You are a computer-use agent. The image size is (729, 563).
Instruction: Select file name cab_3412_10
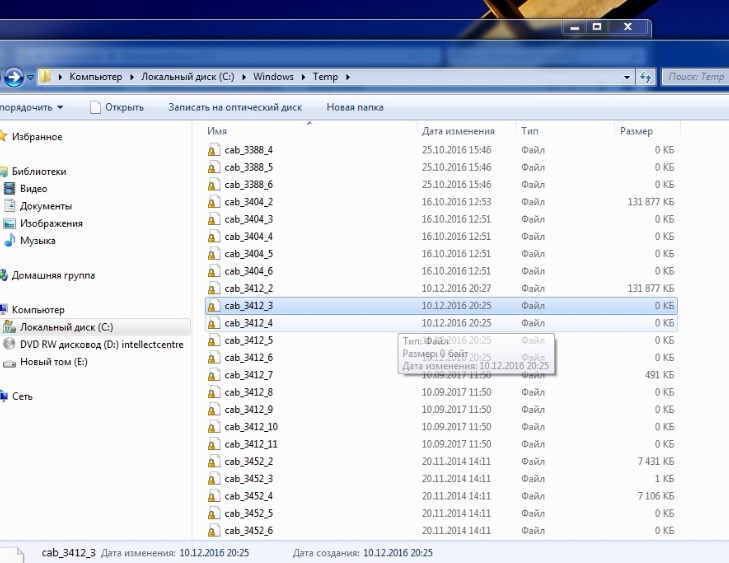pyautogui.click(x=251, y=427)
